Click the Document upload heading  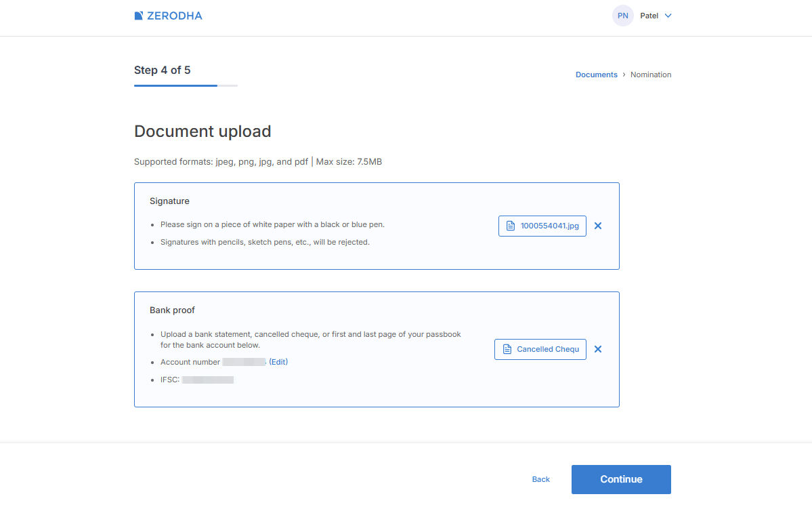pos(202,131)
